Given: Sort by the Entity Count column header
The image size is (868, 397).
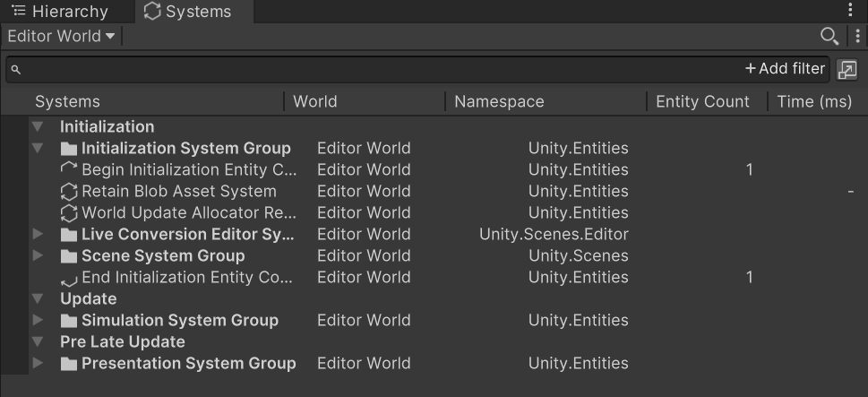Looking at the screenshot, I should [x=702, y=102].
